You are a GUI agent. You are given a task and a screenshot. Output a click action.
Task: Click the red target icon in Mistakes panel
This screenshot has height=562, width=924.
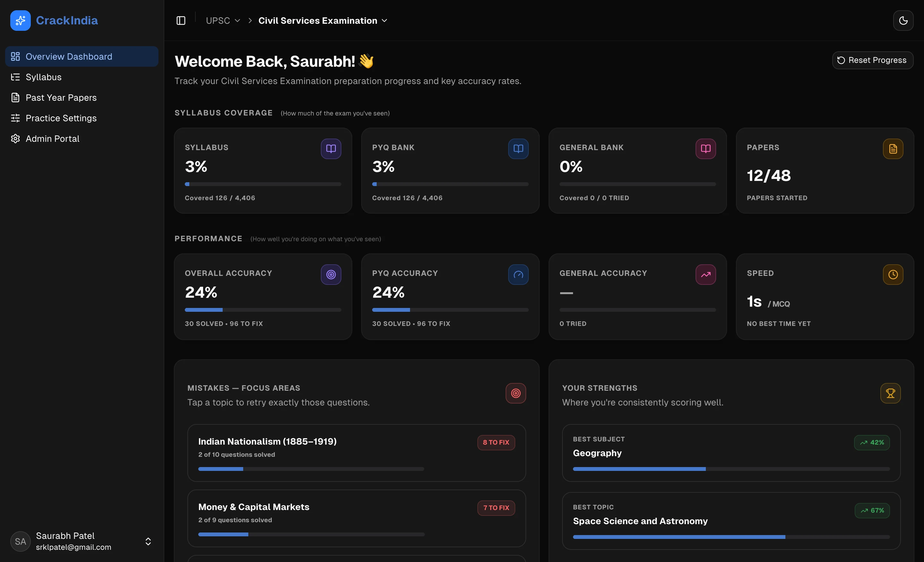click(516, 393)
